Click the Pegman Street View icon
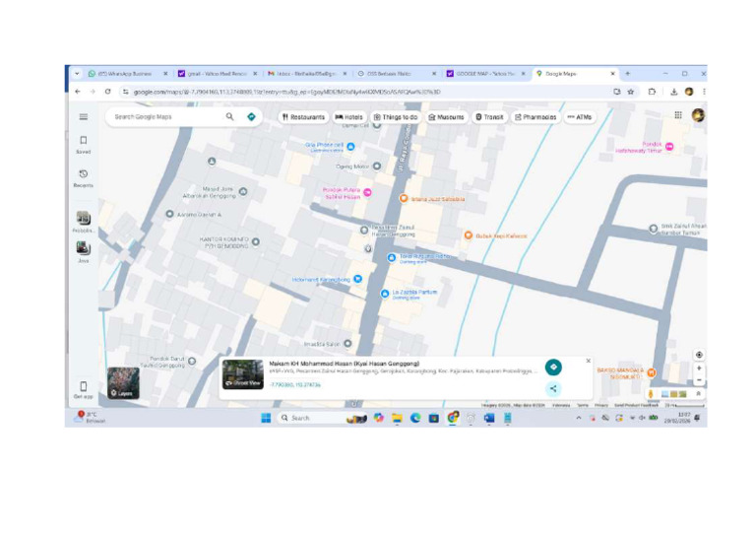Screen dimensions: 756x535 (651, 394)
